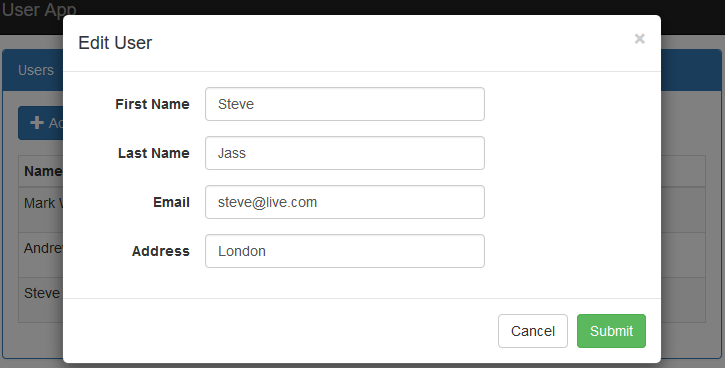The width and height of the screenshot is (725, 368).
Task: Click the Users panel heading
Action: tap(36, 70)
